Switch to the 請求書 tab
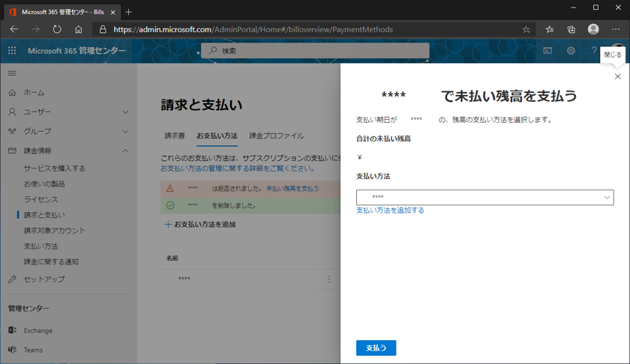This screenshot has width=630, height=364. [x=175, y=136]
